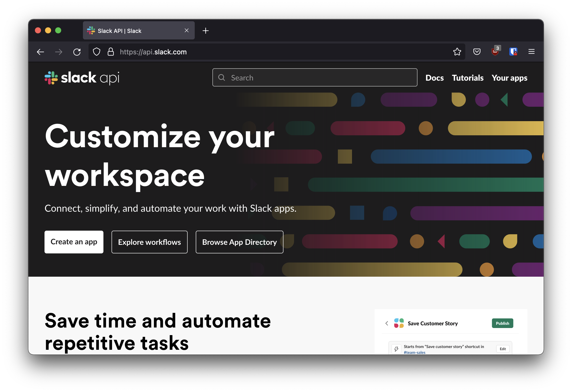
Task: Open a new browser tab
Action: (206, 31)
